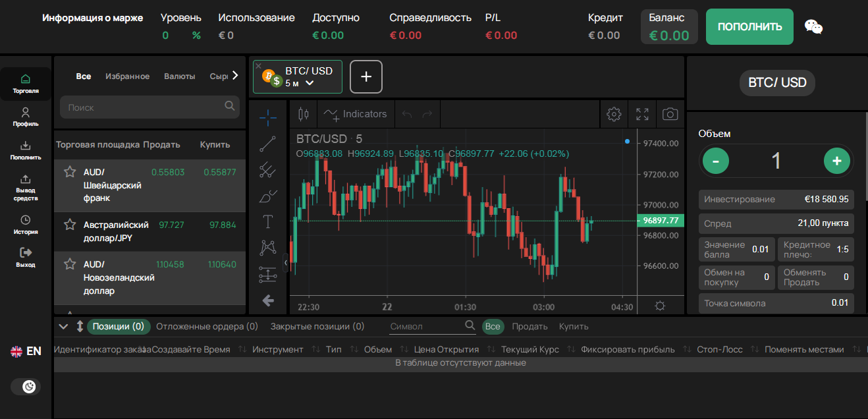Collapse the drawing toolbar side handle
The width and height of the screenshot is (868, 419).
tap(286, 262)
